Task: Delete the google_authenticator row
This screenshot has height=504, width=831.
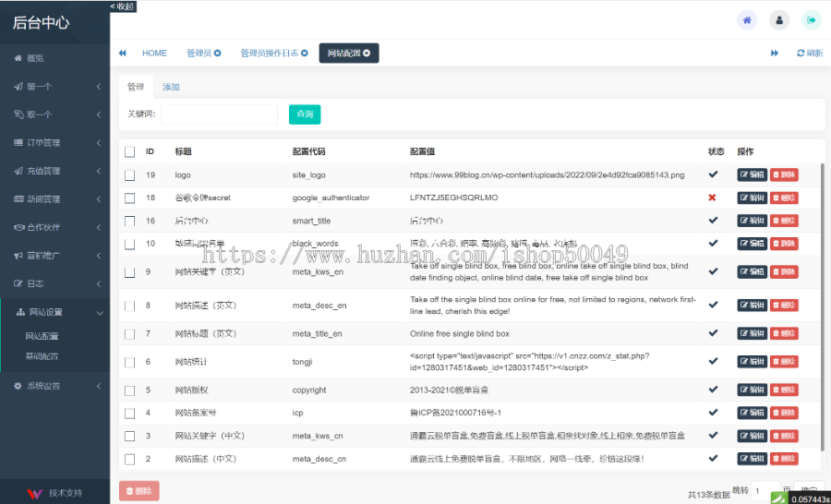Action: (784, 198)
